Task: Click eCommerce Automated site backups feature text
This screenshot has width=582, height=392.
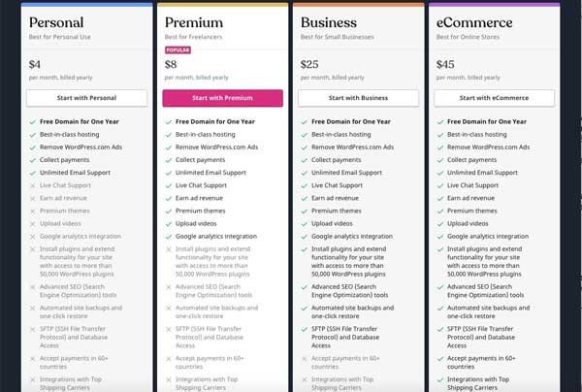Action: pos(488,311)
